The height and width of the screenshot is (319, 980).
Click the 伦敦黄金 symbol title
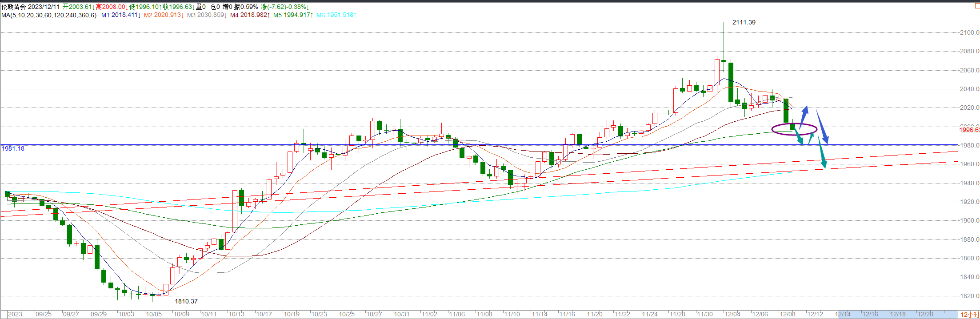pos(13,7)
